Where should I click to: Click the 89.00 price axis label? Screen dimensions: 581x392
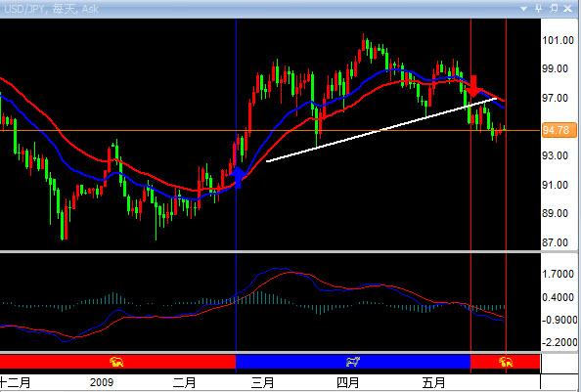[x=555, y=213]
